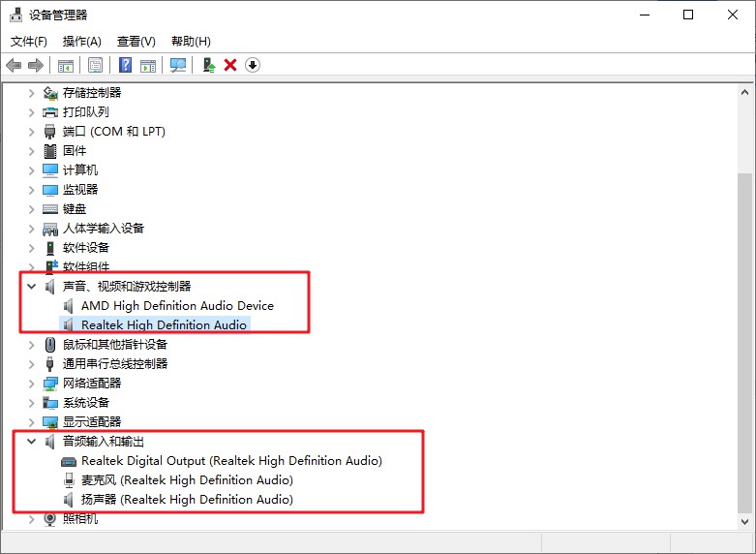Click Update device driver toolbar icon
Screen dimensions: 756x554
tap(208, 65)
